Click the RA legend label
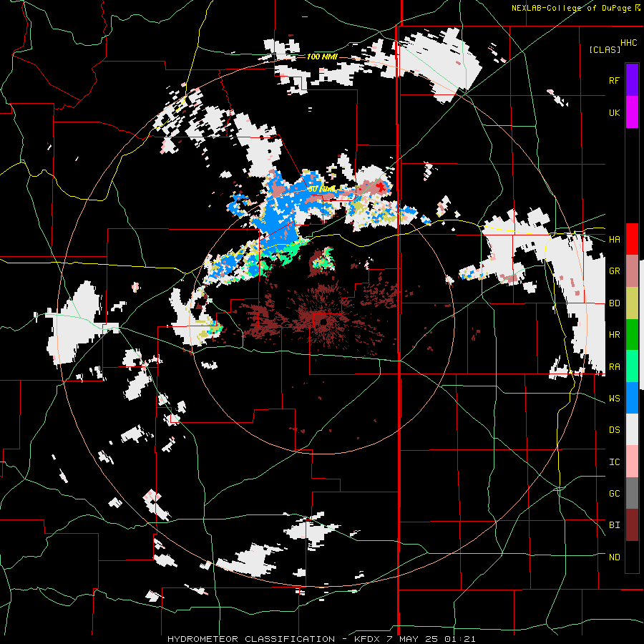The height and width of the screenshot is (644, 644). coord(614,367)
